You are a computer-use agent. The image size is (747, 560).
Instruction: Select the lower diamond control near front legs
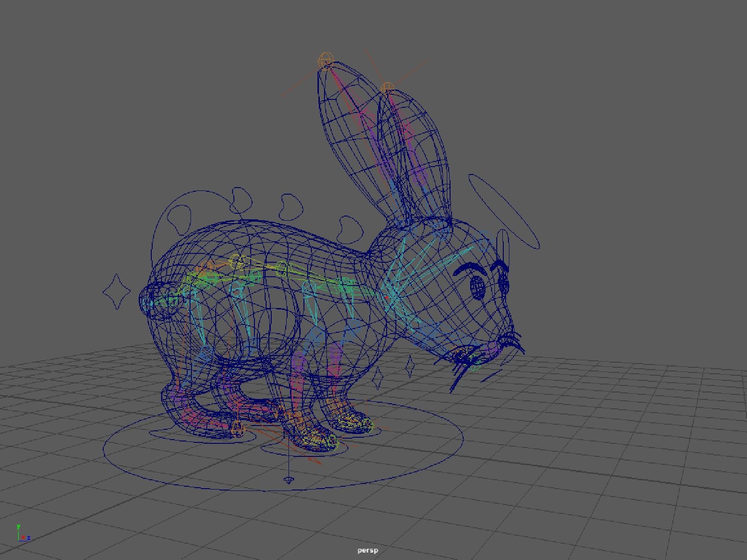[377, 378]
